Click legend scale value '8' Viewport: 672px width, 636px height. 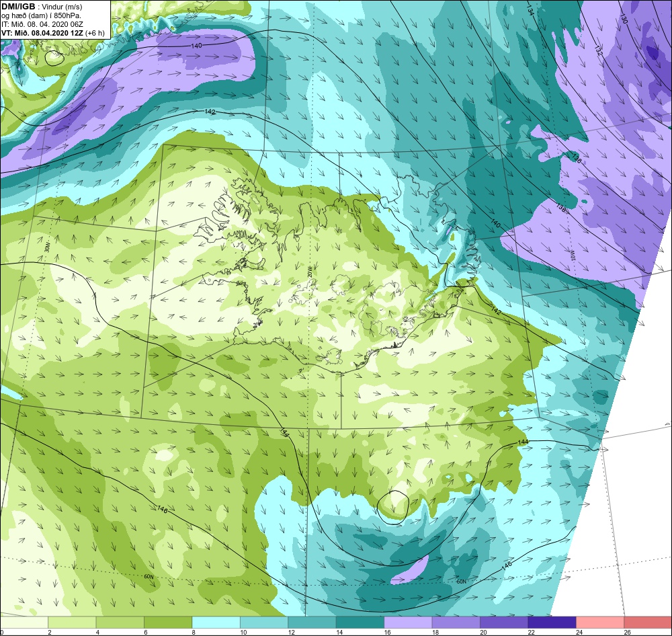coord(194,632)
